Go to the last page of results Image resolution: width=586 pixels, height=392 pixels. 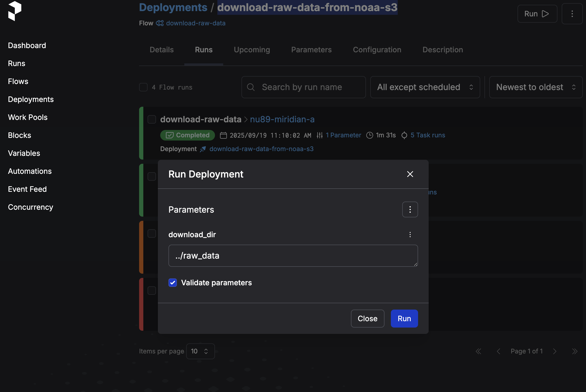pyautogui.click(x=575, y=351)
